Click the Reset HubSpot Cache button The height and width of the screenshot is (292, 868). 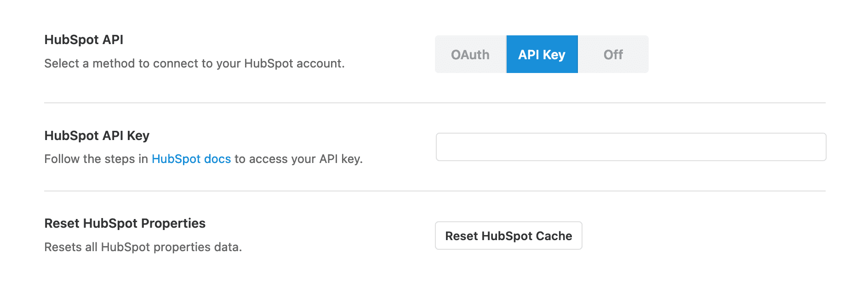(508, 236)
